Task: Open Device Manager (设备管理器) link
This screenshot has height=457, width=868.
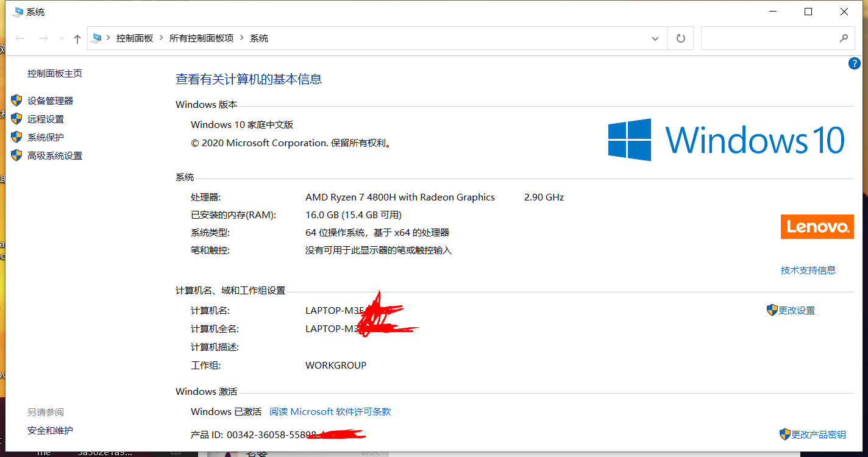Action: coord(50,101)
